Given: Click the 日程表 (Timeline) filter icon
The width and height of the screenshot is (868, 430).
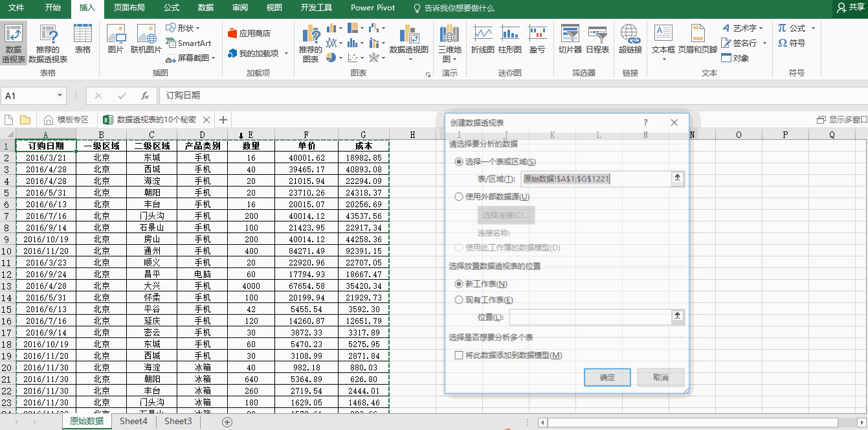Looking at the screenshot, I should pos(597,39).
